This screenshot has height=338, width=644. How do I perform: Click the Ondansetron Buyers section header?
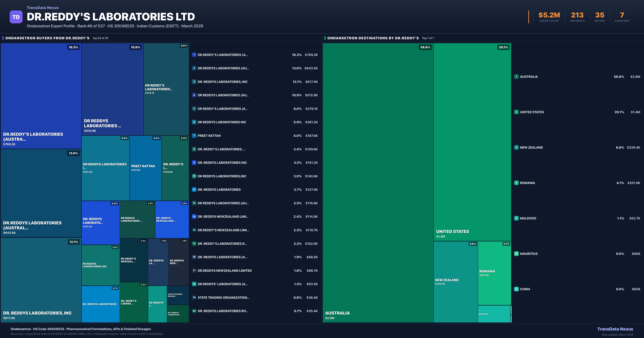(47, 38)
